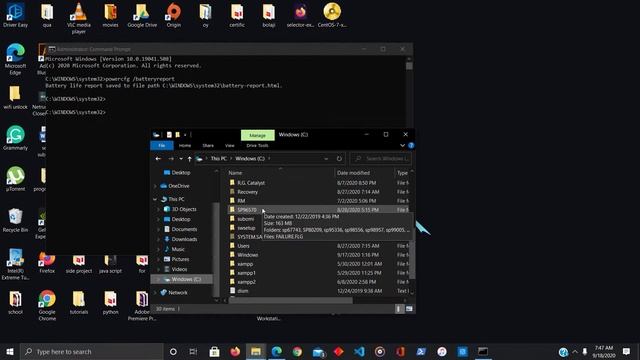This screenshot has height=360, width=640.
Task: Expand the Downloads tree node
Action: coord(158,239)
